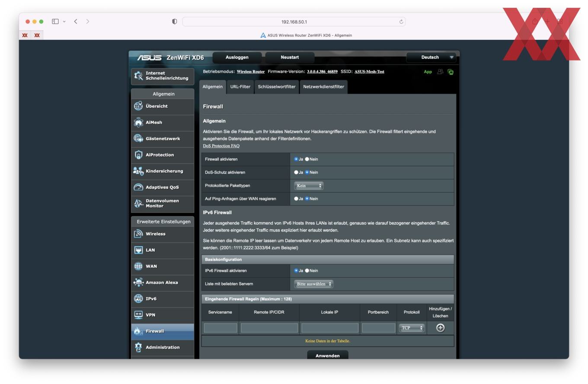Click the Gästenetzwerk globe icon

click(x=138, y=138)
